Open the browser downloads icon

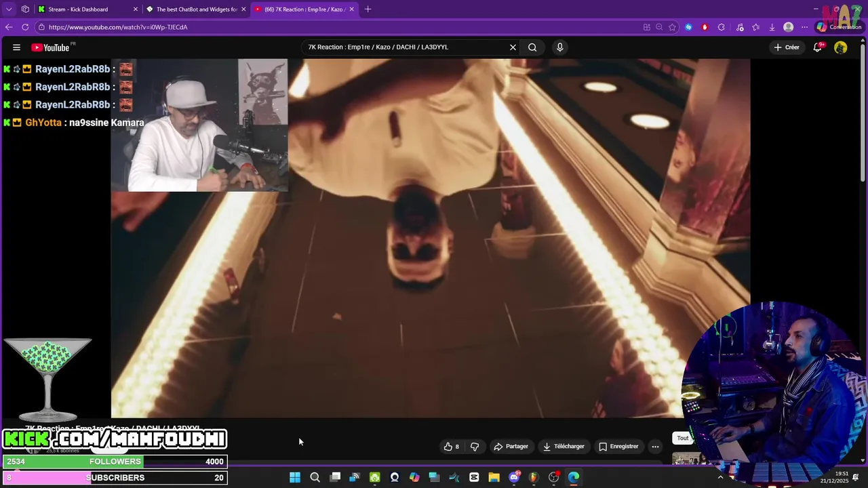[772, 27]
